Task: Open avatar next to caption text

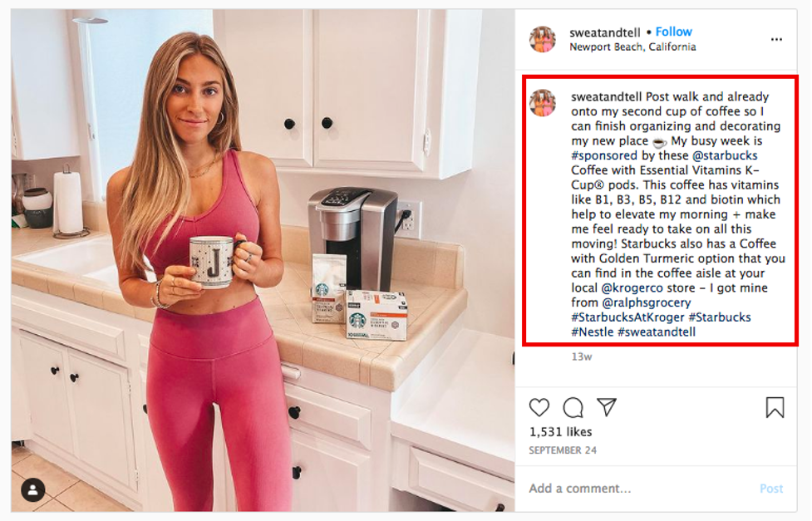Action: tap(542, 103)
